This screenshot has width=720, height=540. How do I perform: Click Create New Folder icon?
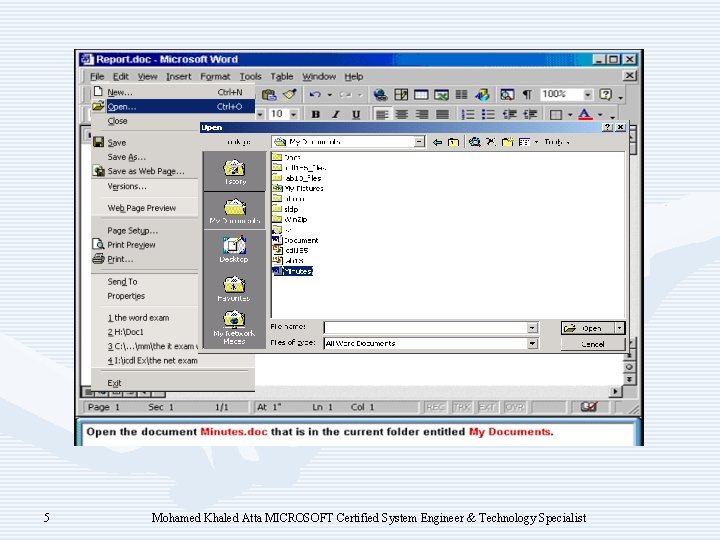[x=507, y=142]
